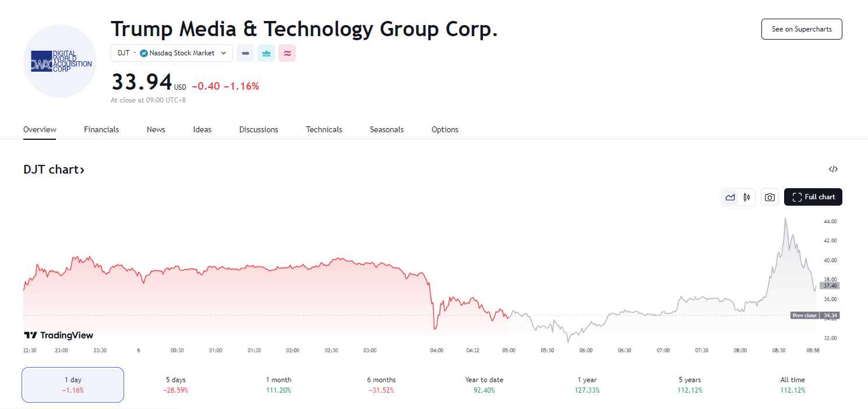This screenshot has width=868, height=409.
Task: Click the TradingView logo on the chart
Action: 58,335
